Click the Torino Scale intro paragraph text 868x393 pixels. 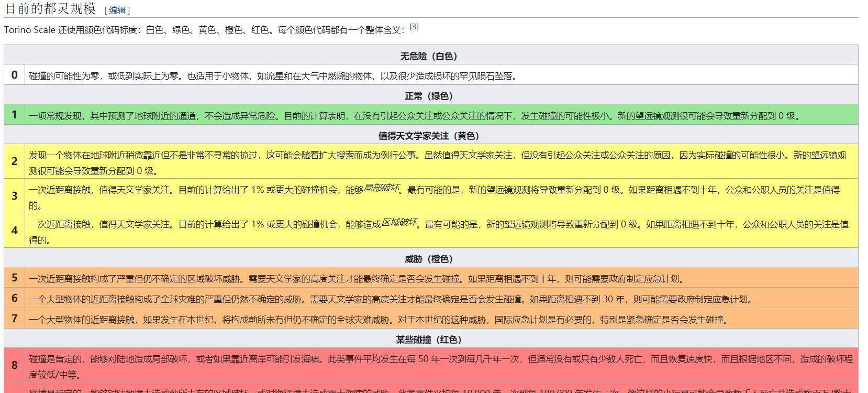point(204,30)
